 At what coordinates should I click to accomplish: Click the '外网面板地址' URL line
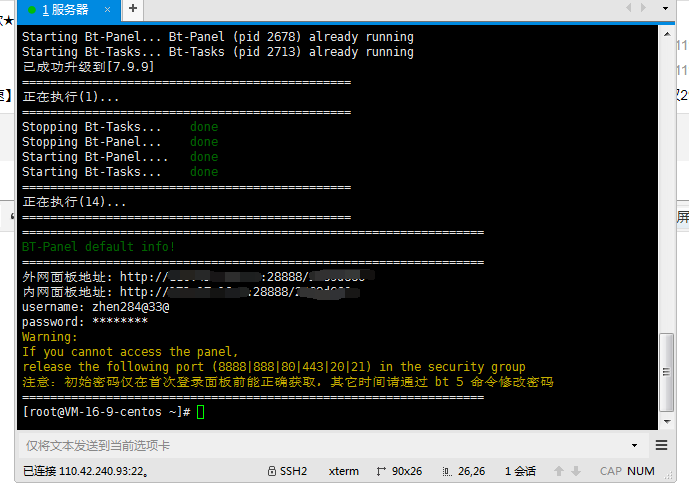(199, 276)
